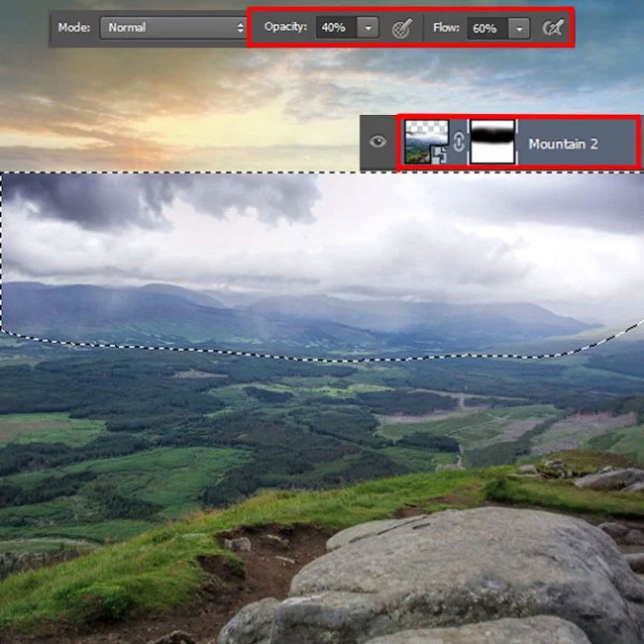This screenshot has width=644, height=644.
Task: Click the Flow label in options bar
Action: 446,28
